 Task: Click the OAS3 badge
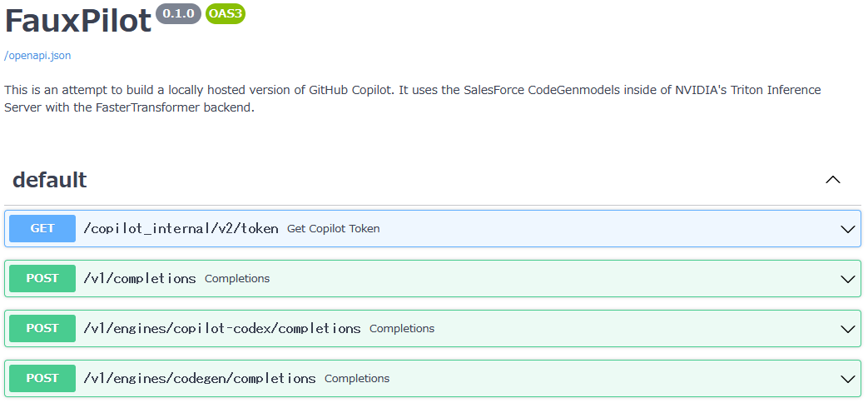[225, 13]
